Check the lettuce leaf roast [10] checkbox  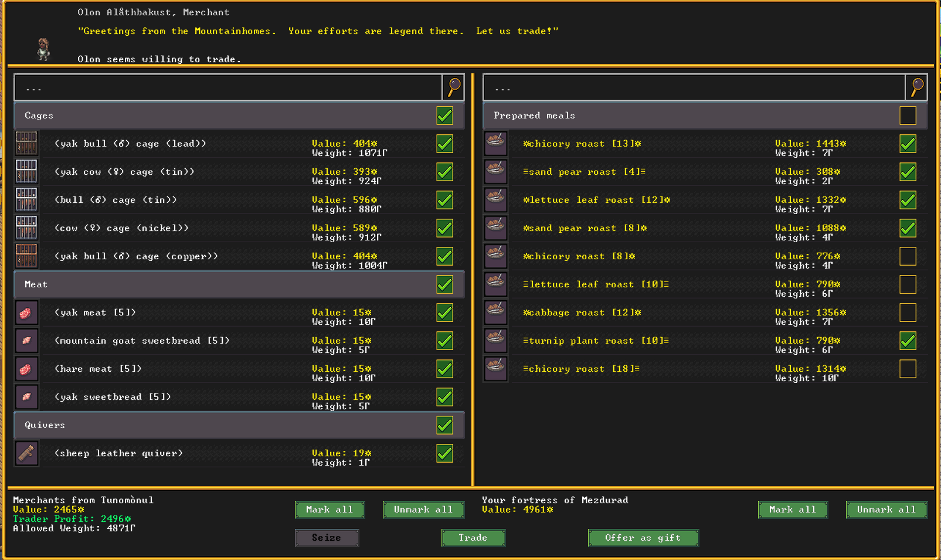coord(908,284)
